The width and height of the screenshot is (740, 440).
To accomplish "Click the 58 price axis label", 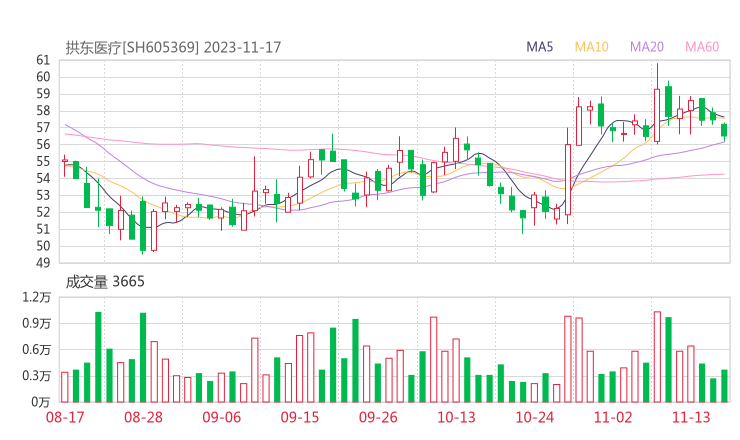I will click(43, 111).
